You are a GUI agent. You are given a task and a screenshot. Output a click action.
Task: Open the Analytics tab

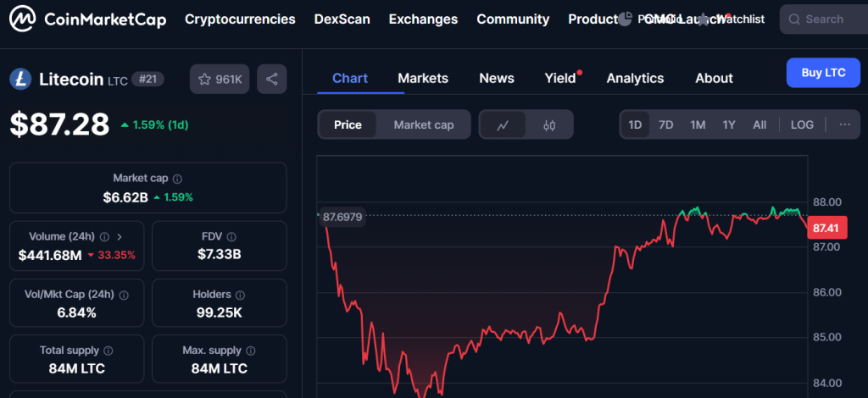[x=635, y=78]
